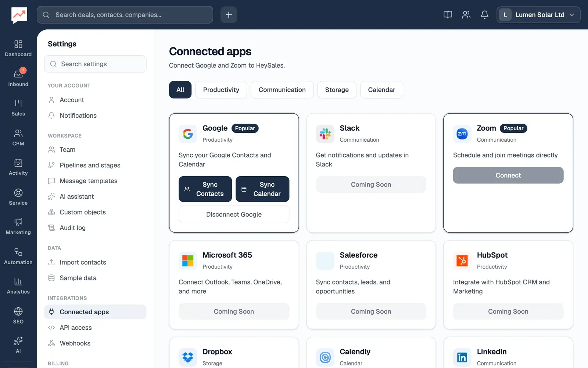Filter apps by Productivity
Viewport: 588px width, 368px height.
click(221, 90)
